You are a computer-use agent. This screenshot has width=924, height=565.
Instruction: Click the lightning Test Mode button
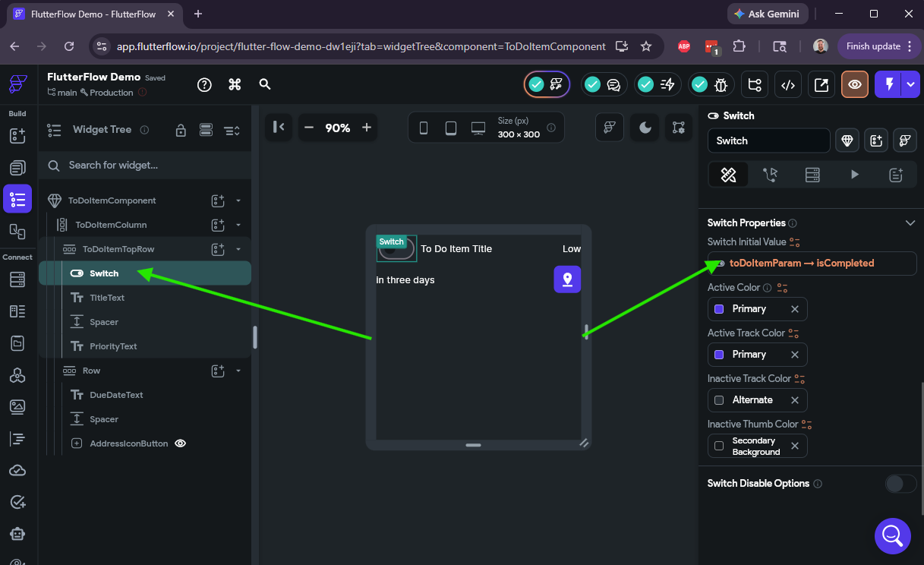tap(888, 85)
